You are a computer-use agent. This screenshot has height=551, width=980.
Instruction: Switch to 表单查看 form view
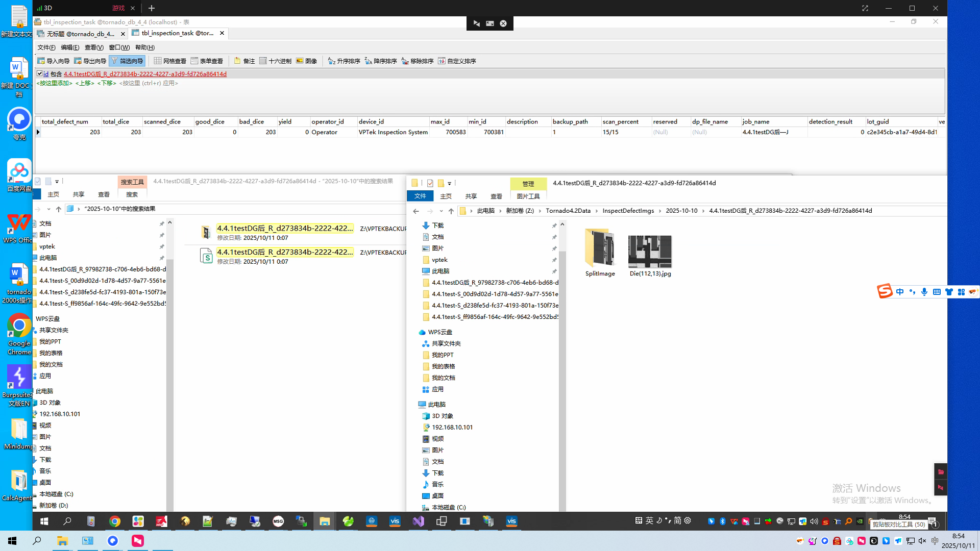coord(207,61)
